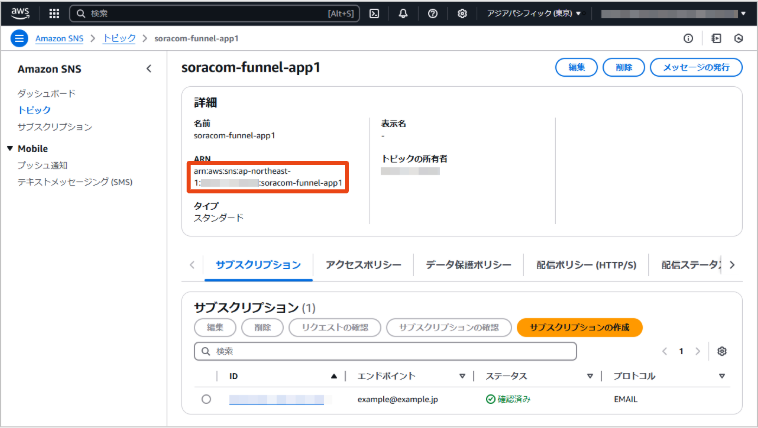This screenshot has height=428, width=758.
Task: Open テキストメッセージング (SMS) in sidebar
Action: coord(75,182)
